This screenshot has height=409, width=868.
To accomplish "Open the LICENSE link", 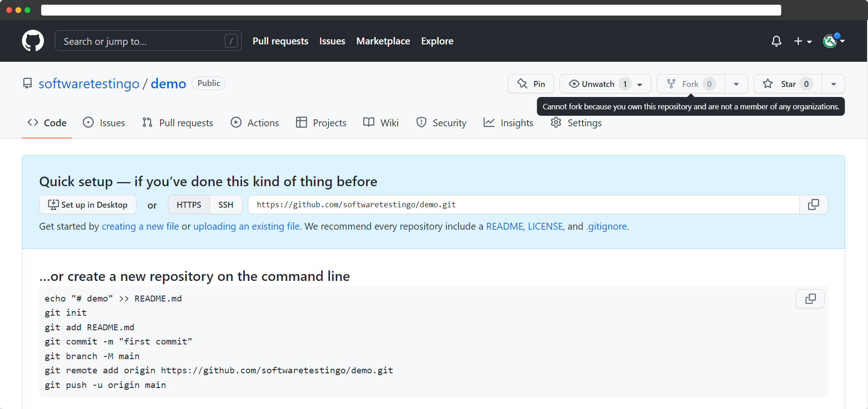I will (x=545, y=226).
